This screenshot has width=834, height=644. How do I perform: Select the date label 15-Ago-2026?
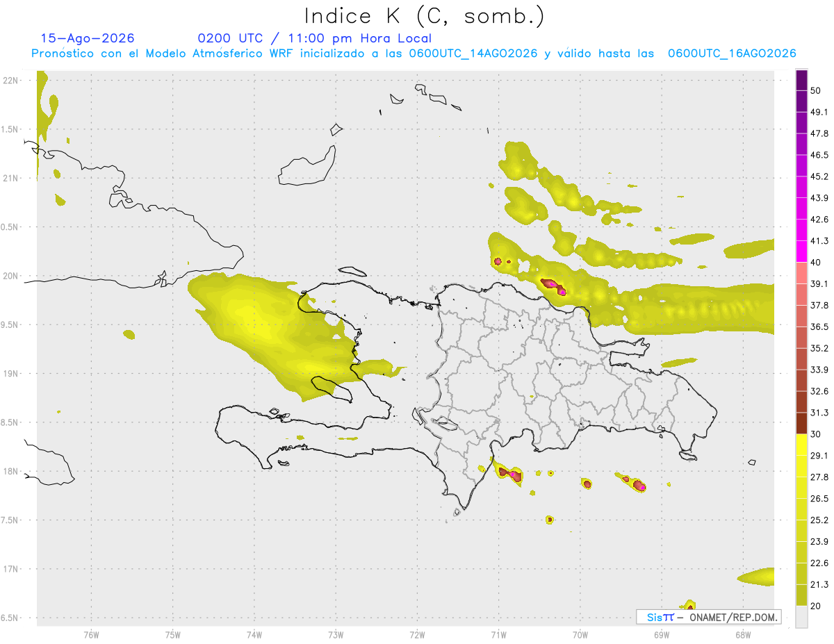coord(88,38)
